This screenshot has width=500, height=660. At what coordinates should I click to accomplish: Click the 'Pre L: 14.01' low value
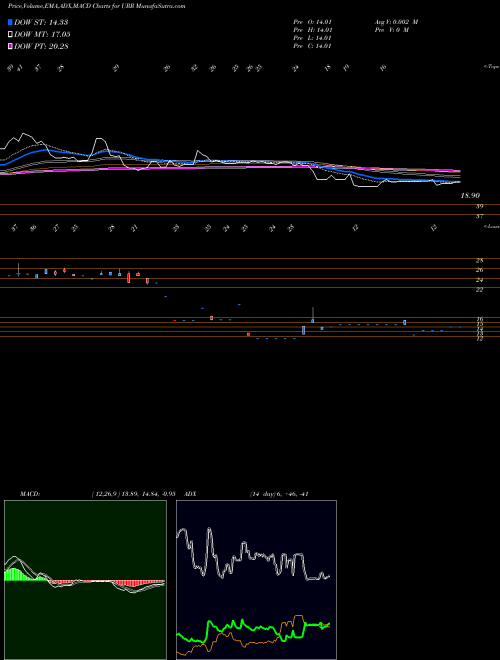[314, 38]
